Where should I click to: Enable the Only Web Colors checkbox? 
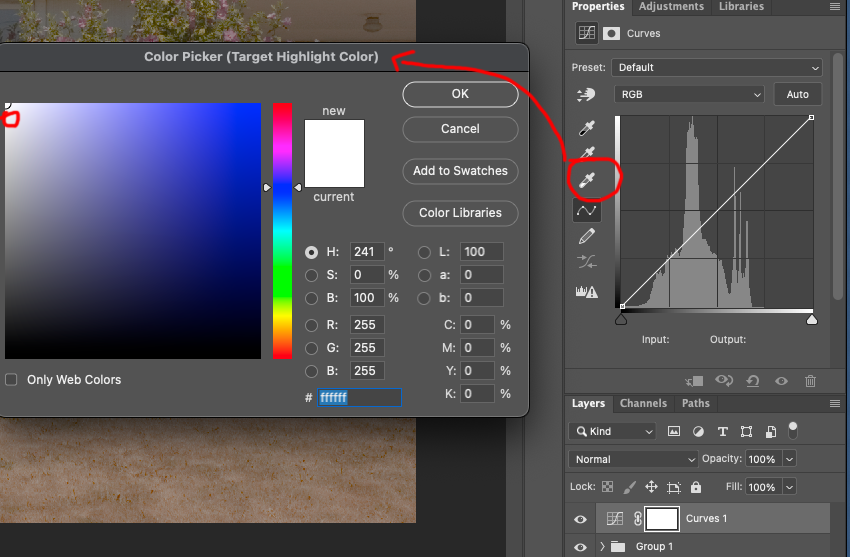(x=11, y=380)
